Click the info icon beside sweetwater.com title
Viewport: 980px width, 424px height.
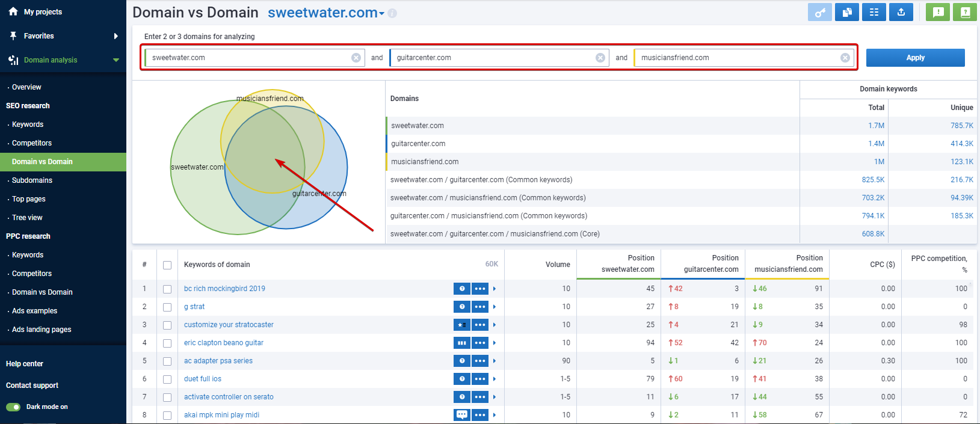392,13
